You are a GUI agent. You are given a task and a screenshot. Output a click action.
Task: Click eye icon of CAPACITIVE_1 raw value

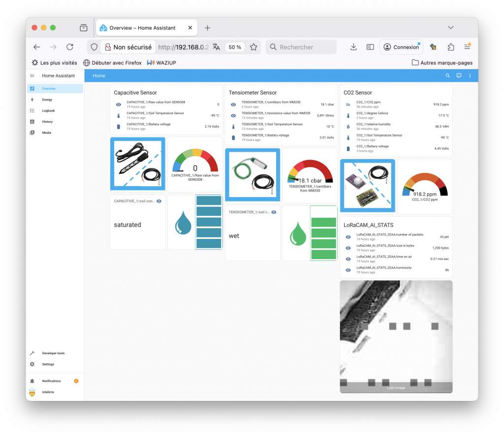point(118,104)
